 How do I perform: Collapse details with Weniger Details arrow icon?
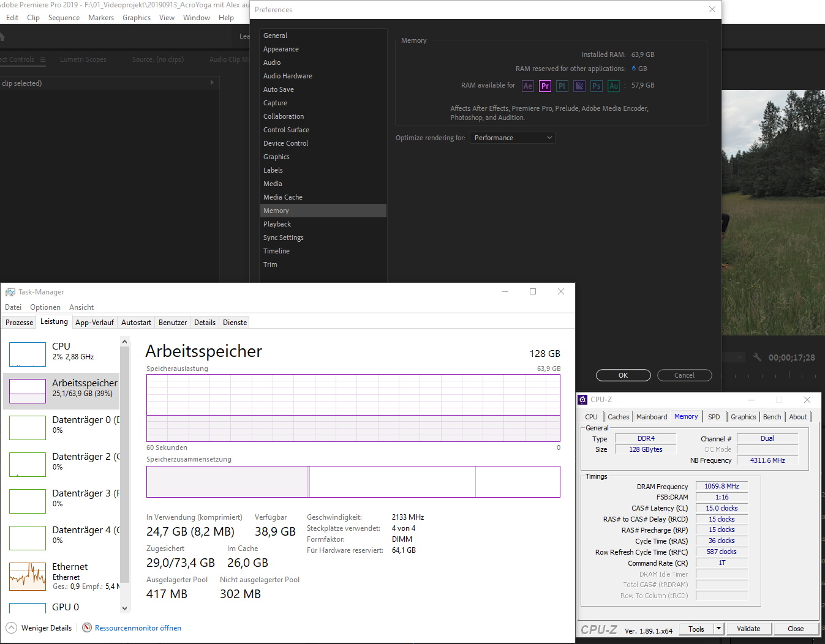tap(12, 627)
